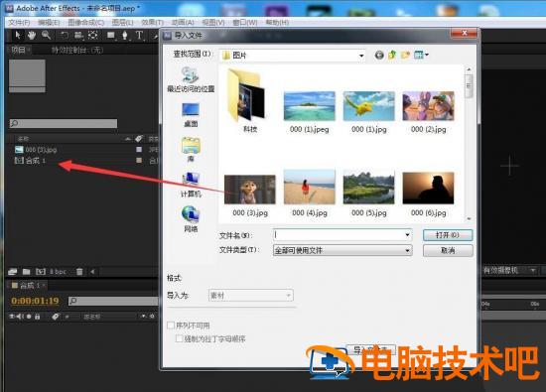Viewport: 546px width, 392px height.
Task: Create new folder in import dialog
Action: (x=405, y=55)
